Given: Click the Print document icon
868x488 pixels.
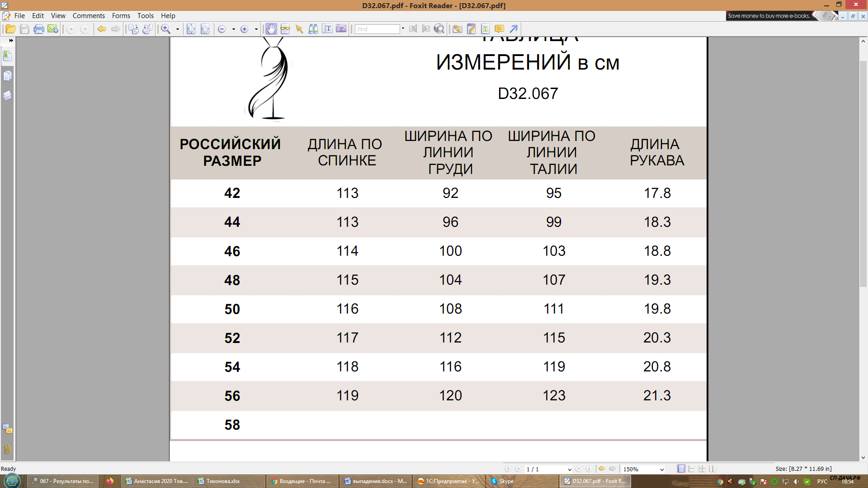Looking at the screenshot, I should pos(39,29).
